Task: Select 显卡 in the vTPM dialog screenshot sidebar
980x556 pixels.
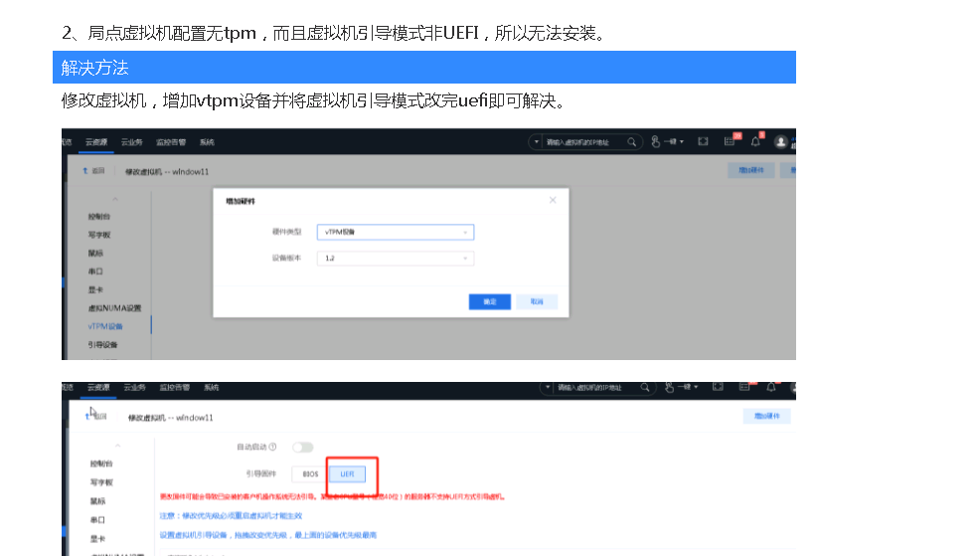Action: click(95, 290)
